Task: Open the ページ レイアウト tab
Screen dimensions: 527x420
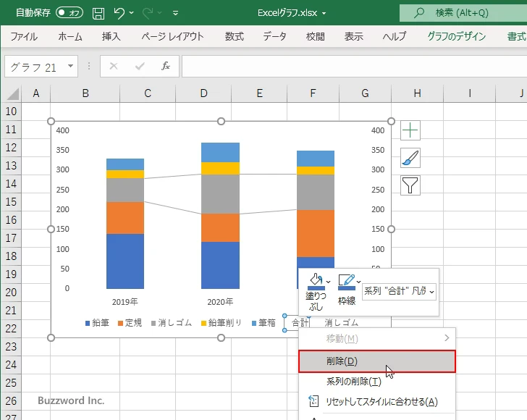Action: [172, 36]
